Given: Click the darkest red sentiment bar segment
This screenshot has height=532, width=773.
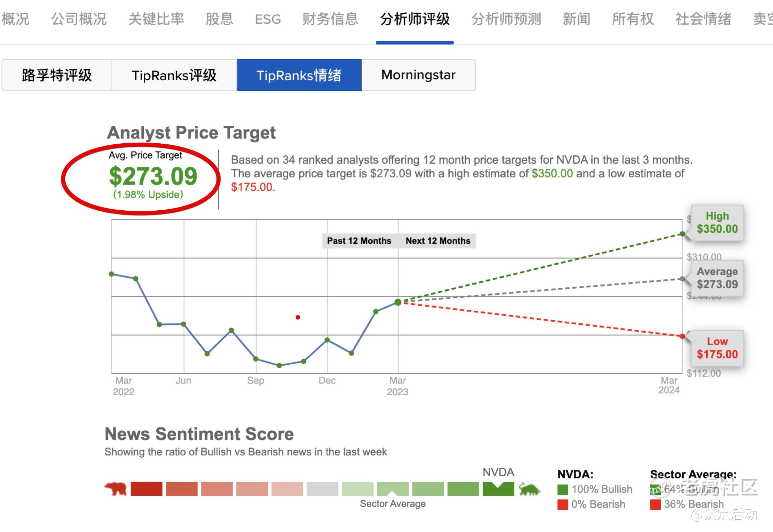Looking at the screenshot, I should click(x=146, y=489).
